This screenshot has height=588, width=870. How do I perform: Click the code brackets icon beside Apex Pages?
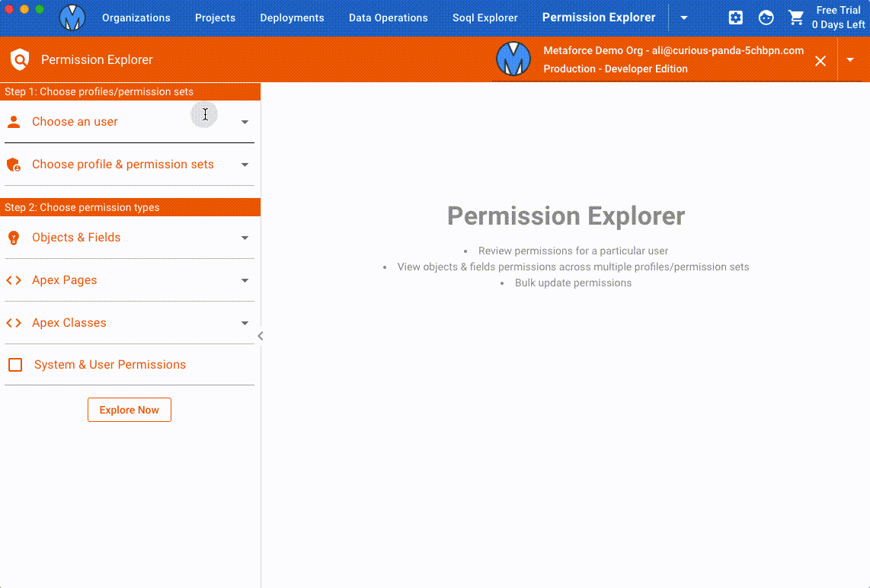coord(14,280)
